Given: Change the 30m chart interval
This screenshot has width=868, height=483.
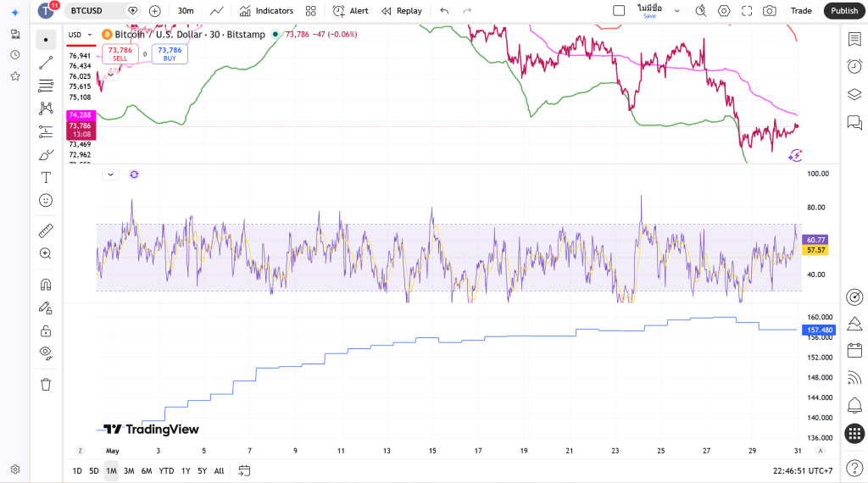Looking at the screenshot, I should tap(186, 10).
